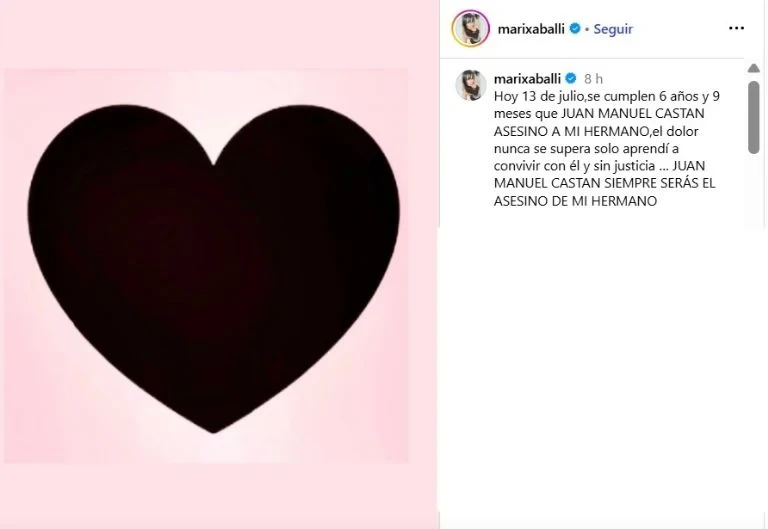This screenshot has width=768, height=529.
Task: Click the caption text 'convivir con él y sin justicia'
Action: [x=575, y=166]
